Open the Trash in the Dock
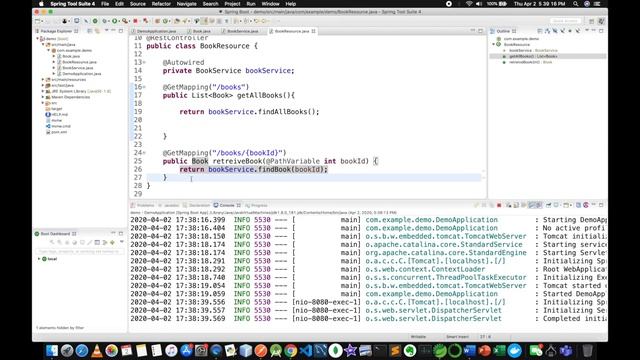The height and width of the screenshot is (360, 640). tap(587, 350)
